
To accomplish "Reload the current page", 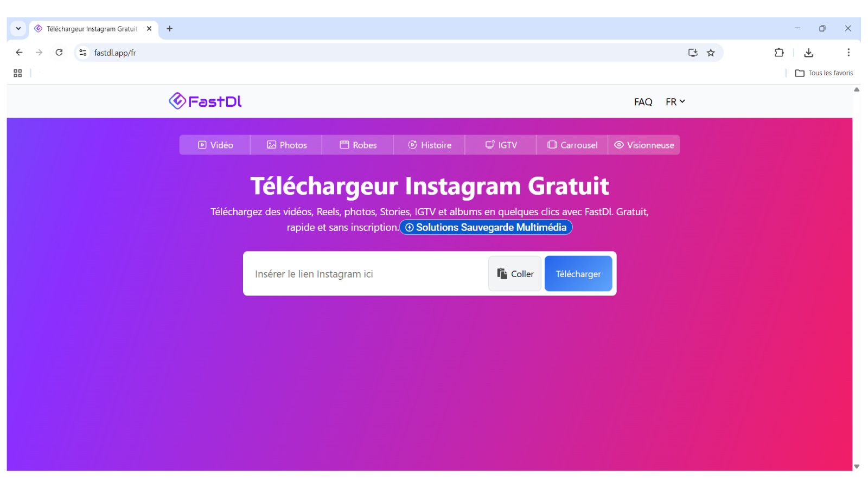I will [x=59, y=53].
